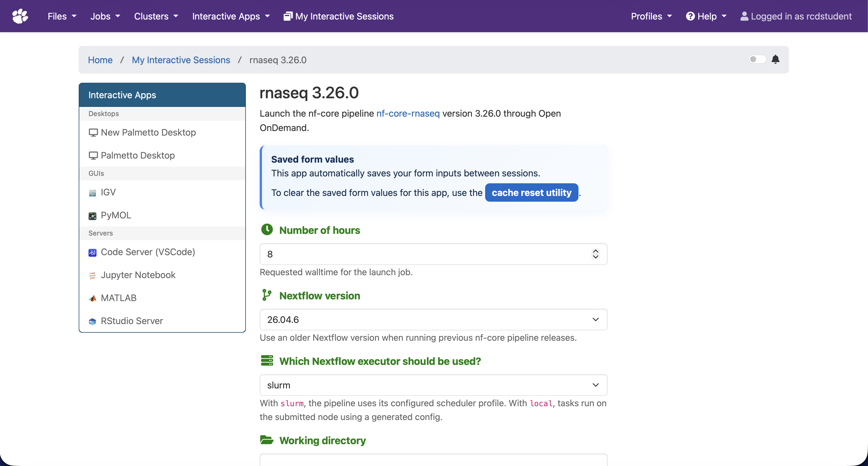This screenshot has height=466, width=868.
Task: Click the clock icon by Number of hours
Action: tap(267, 230)
